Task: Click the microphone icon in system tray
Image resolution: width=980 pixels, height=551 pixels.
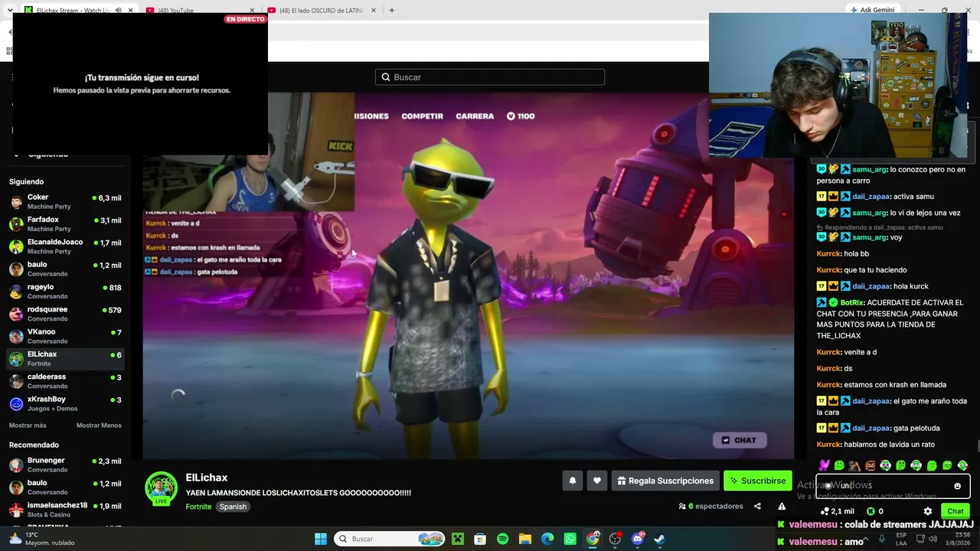Action: click(881, 539)
